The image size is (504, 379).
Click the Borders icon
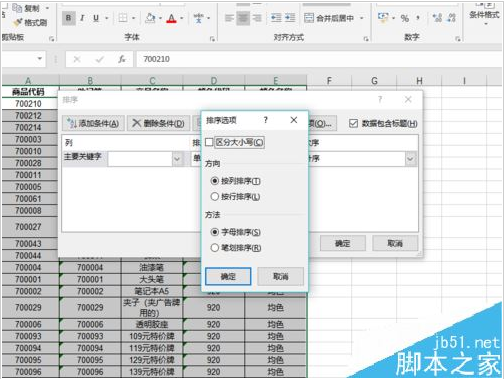pyautogui.click(x=123, y=18)
